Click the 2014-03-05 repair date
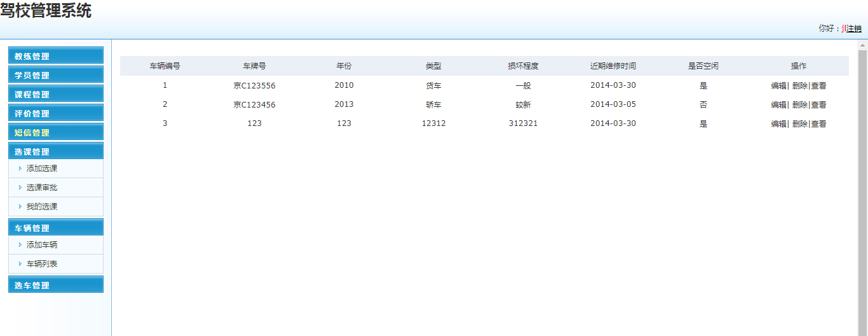This screenshot has height=336, width=868. point(613,104)
